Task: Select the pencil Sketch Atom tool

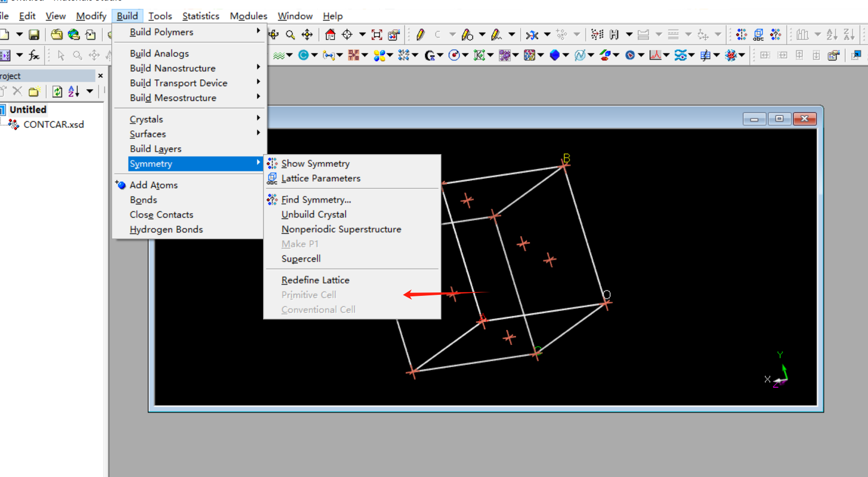Action: click(420, 34)
